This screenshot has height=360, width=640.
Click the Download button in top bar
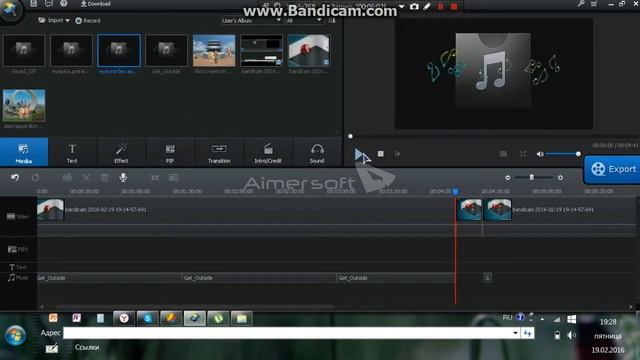pyautogui.click(x=96, y=4)
